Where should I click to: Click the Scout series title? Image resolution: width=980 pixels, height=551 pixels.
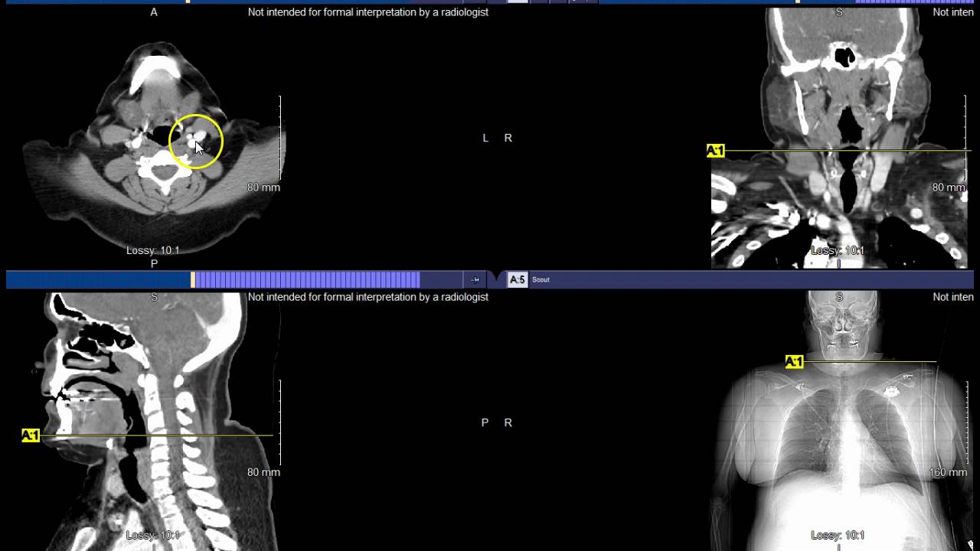click(541, 280)
